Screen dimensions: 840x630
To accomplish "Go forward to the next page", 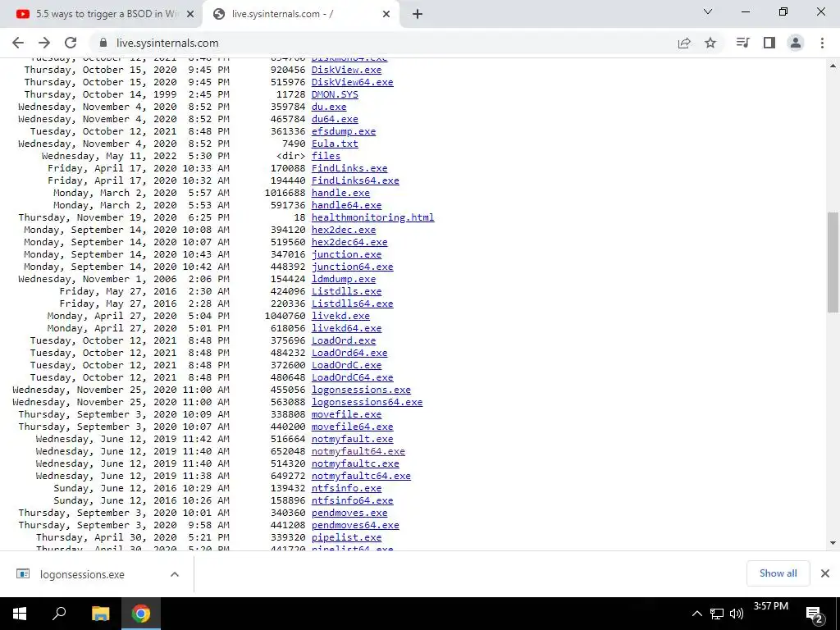I will [44, 43].
